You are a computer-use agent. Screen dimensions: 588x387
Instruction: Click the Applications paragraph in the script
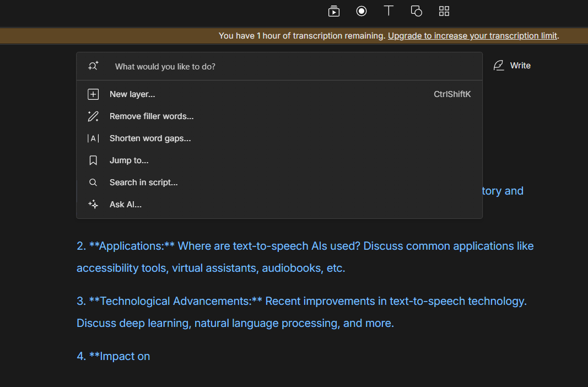(305, 257)
